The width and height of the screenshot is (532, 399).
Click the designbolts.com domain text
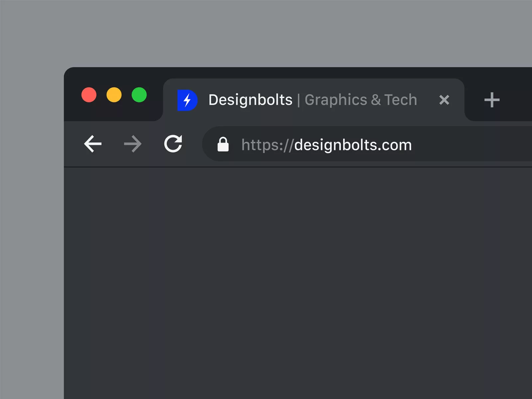click(353, 145)
